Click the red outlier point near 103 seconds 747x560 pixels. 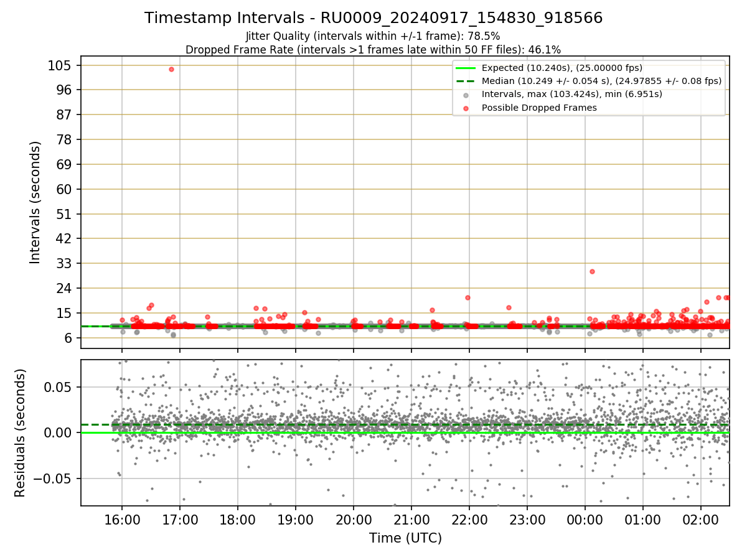tap(171, 69)
